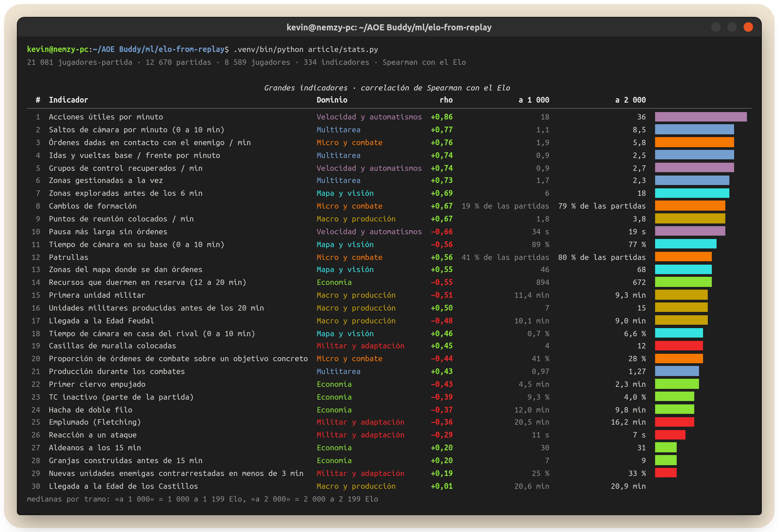The image size is (778, 532).
Task: Click 'Zonas gestionadas a la vez'
Action: [x=106, y=180]
